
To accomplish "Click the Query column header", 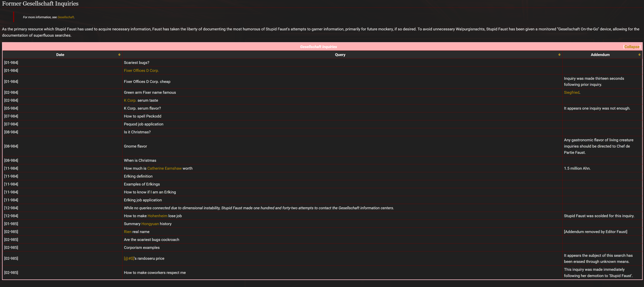I will (x=340, y=55).
